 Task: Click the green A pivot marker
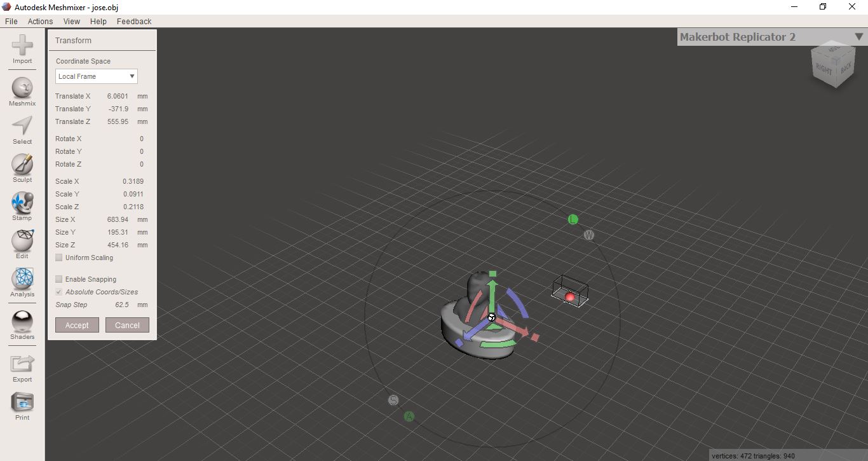[409, 416]
